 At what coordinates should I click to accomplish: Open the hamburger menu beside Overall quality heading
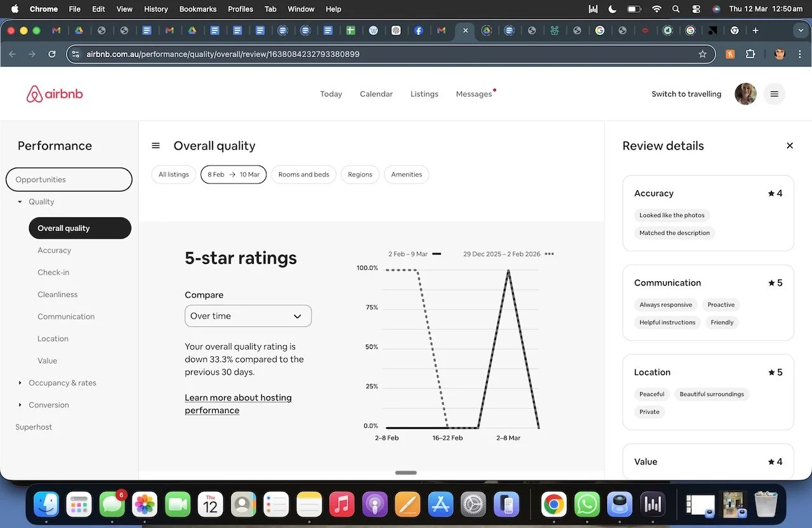(x=155, y=145)
